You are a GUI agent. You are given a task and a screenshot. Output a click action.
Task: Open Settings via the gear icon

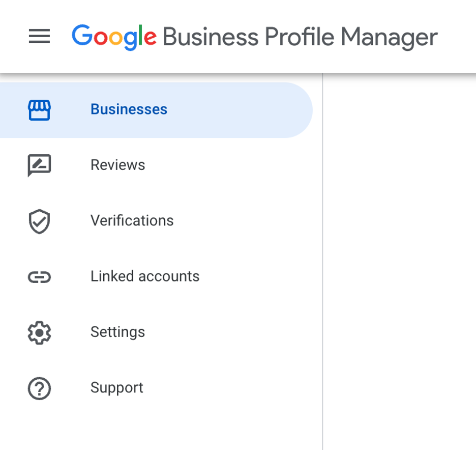[x=39, y=332]
